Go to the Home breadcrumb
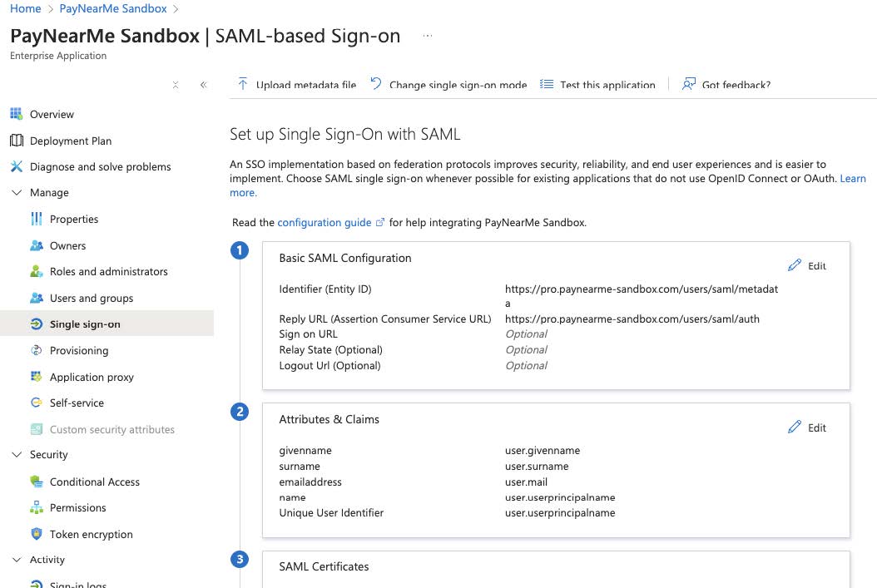Image resolution: width=877 pixels, height=588 pixels. click(x=25, y=8)
